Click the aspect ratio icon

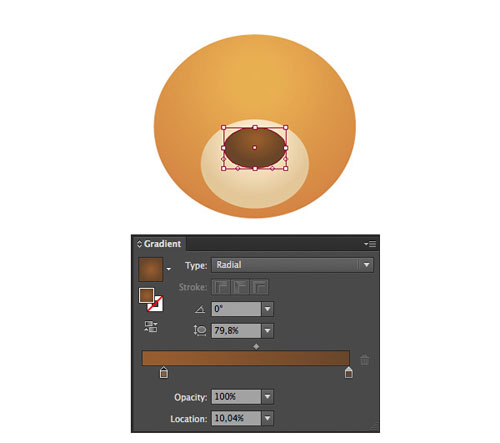click(200, 330)
